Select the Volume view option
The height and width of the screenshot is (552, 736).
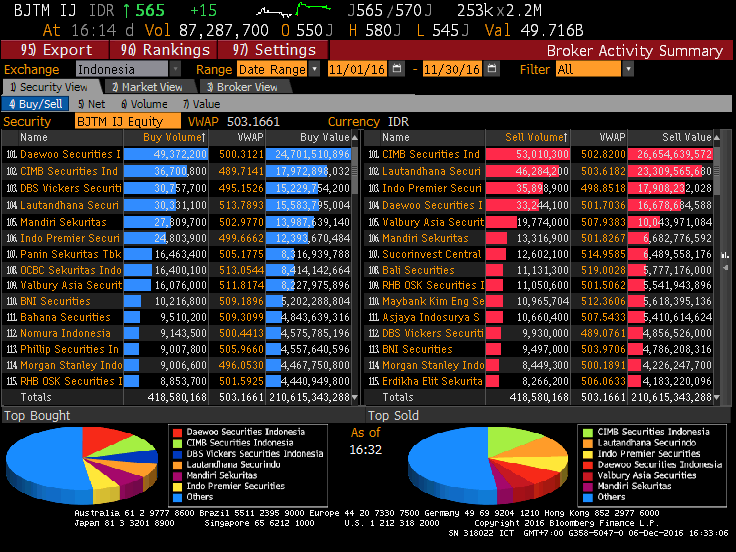click(146, 103)
